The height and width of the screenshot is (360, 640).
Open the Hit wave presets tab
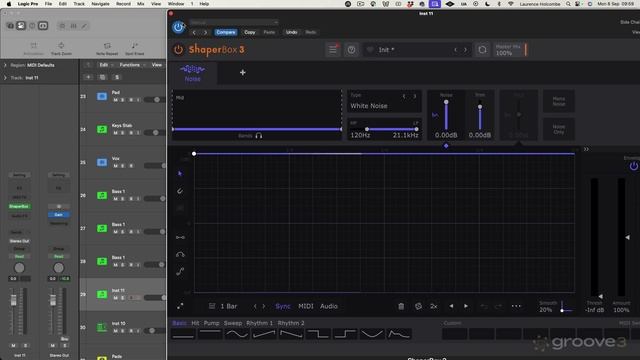(196, 323)
